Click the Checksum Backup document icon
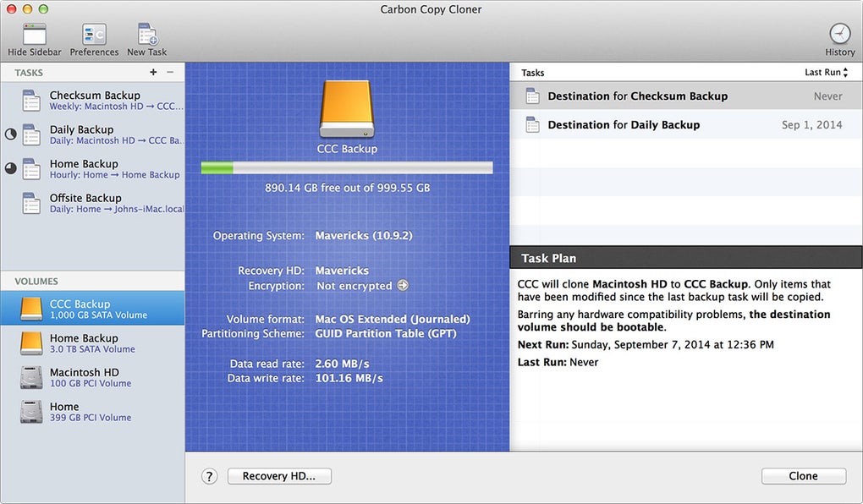863x504 pixels. (31, 101)
